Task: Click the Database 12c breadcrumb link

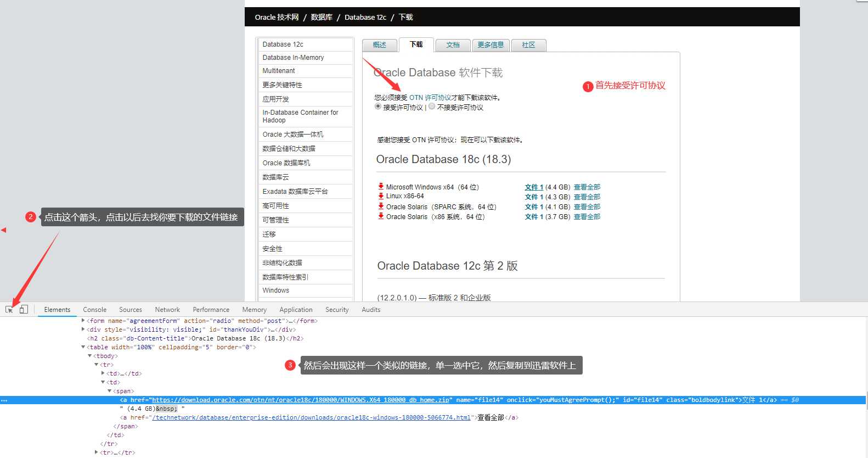Action: click(365, 17)
